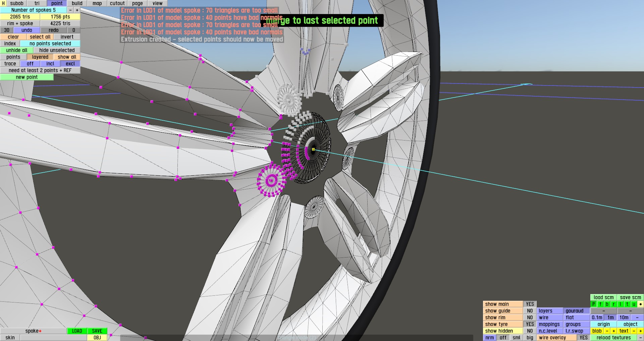Set grid scale to 0.1m

pos(597,318)
